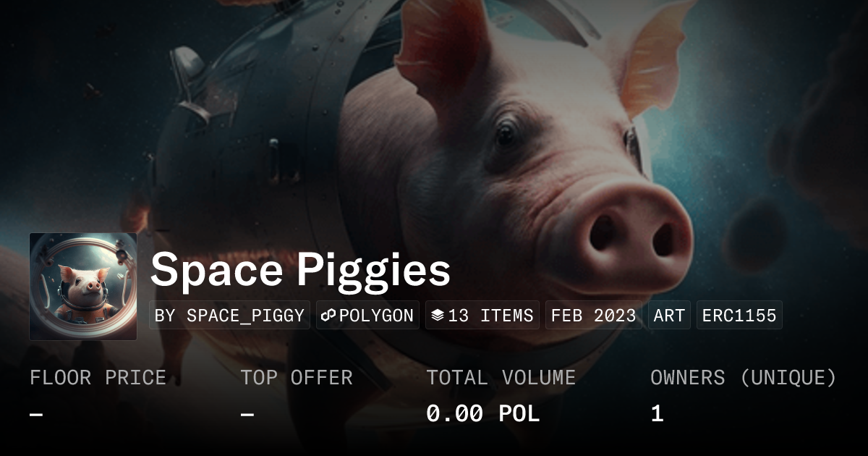Click the TOTAL VOLUME label
This screenshot has height=456, width=868.
tap(501, 378)
